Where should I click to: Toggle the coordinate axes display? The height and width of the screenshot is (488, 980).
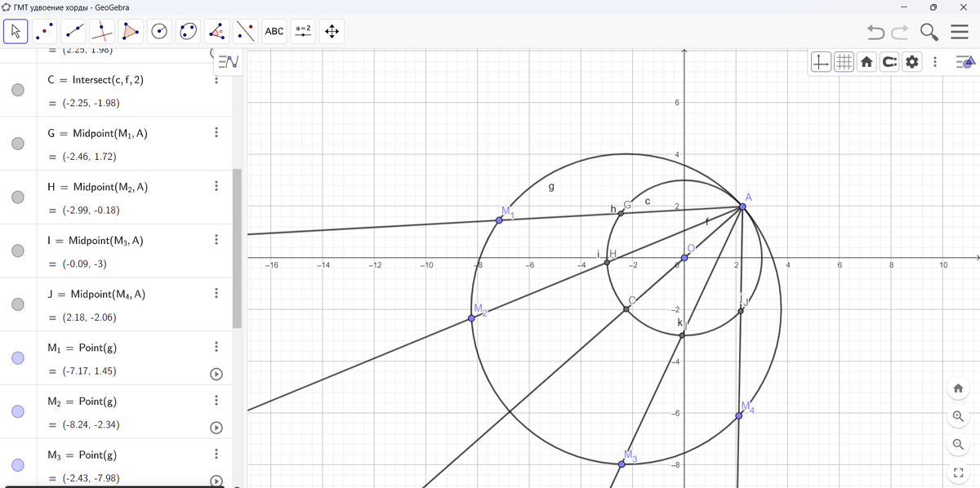pos(822,61)
